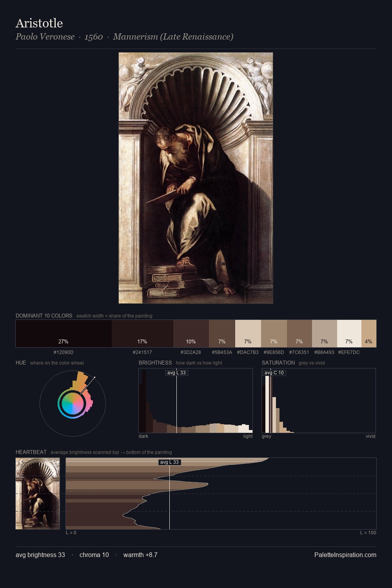Click the #DAC7B3 hex label

point(248,352)
